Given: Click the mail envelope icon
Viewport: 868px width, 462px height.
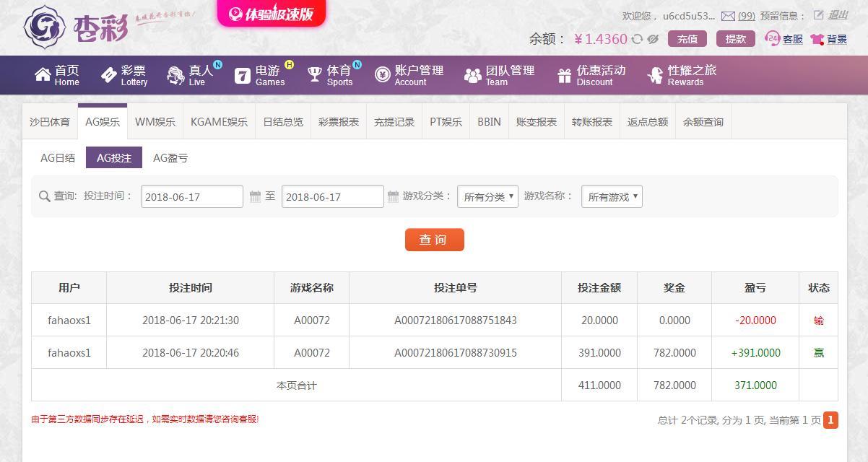Looking at the screenshot, I should click(728, 16).
